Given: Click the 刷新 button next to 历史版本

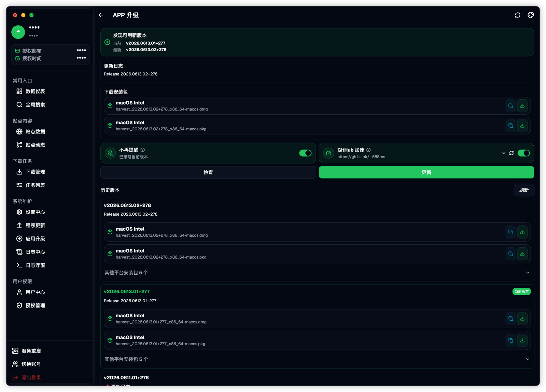Looking at the screenshot, I should pyautogui.click(x=523, y=190).
